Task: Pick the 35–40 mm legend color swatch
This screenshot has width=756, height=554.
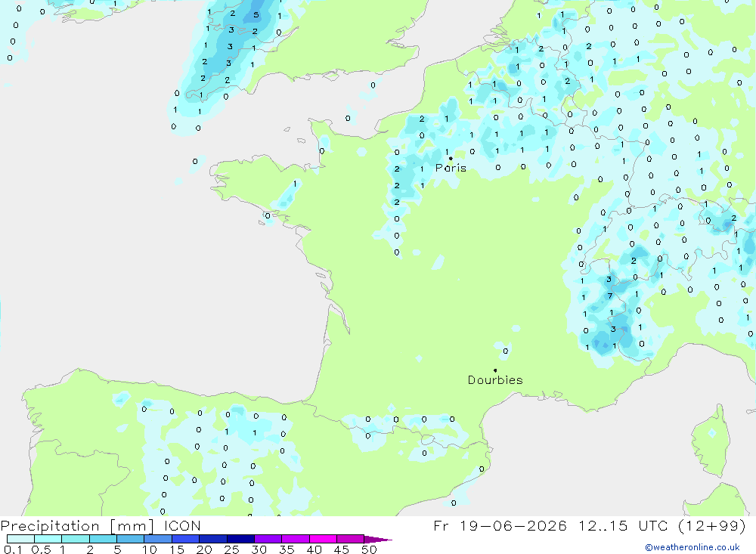Action: pos(296,539)
